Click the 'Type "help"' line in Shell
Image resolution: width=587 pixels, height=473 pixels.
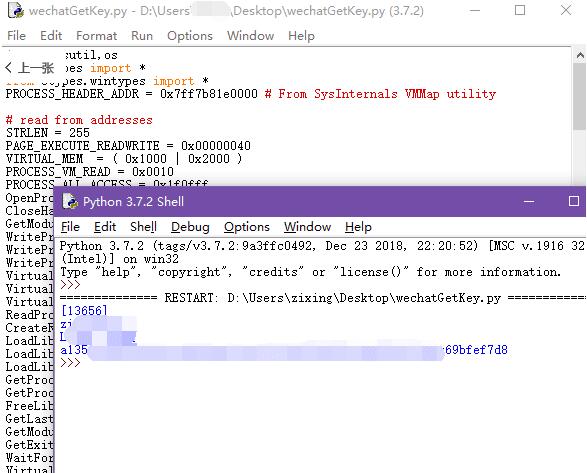[311, 272]
